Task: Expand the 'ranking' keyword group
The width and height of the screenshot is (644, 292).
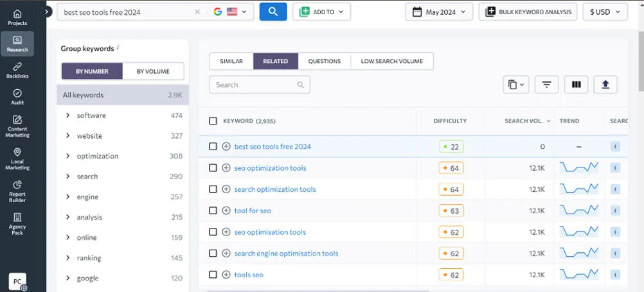Action: pyautogui.click(x=67, y=257)
